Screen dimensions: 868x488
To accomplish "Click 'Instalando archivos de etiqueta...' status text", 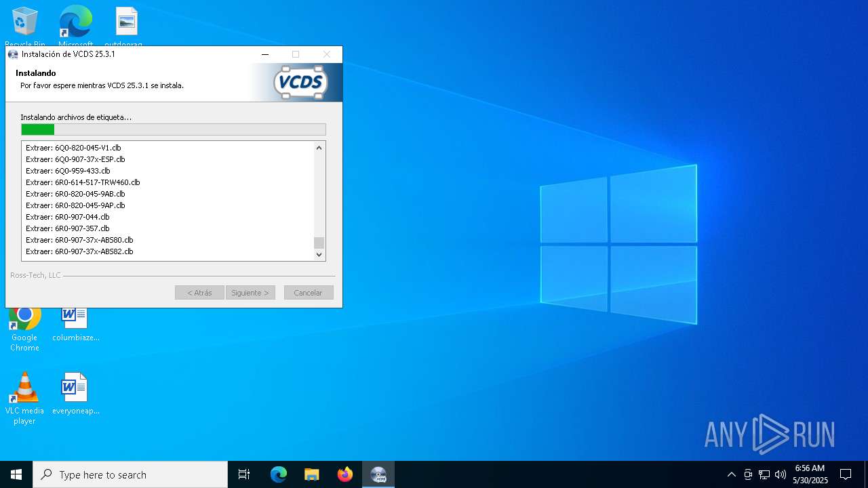I will (x=76, y=117).
